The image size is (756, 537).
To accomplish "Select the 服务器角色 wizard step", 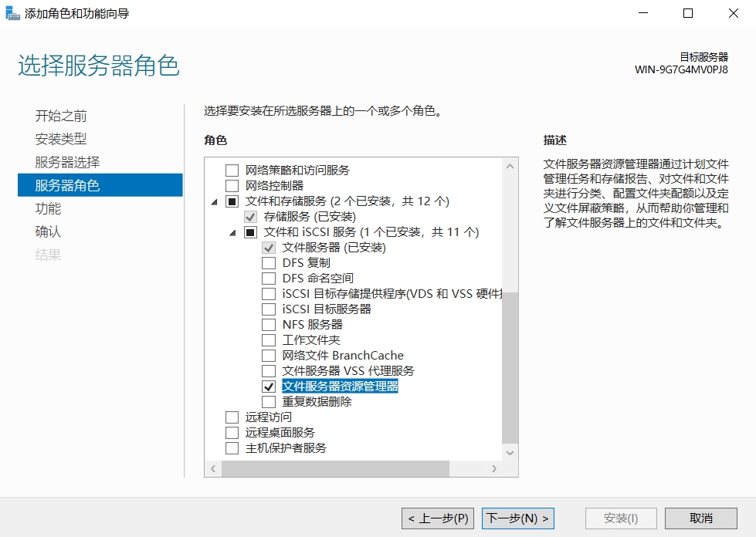I will point(100,185).
